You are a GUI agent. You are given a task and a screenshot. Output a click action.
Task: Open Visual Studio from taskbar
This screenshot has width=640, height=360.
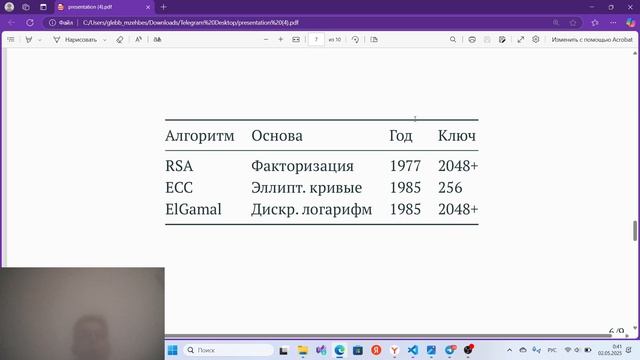321,350
